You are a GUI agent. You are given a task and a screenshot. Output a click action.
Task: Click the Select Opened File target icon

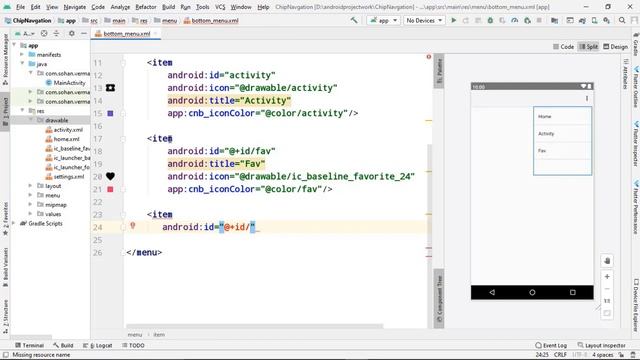[44, 33]
